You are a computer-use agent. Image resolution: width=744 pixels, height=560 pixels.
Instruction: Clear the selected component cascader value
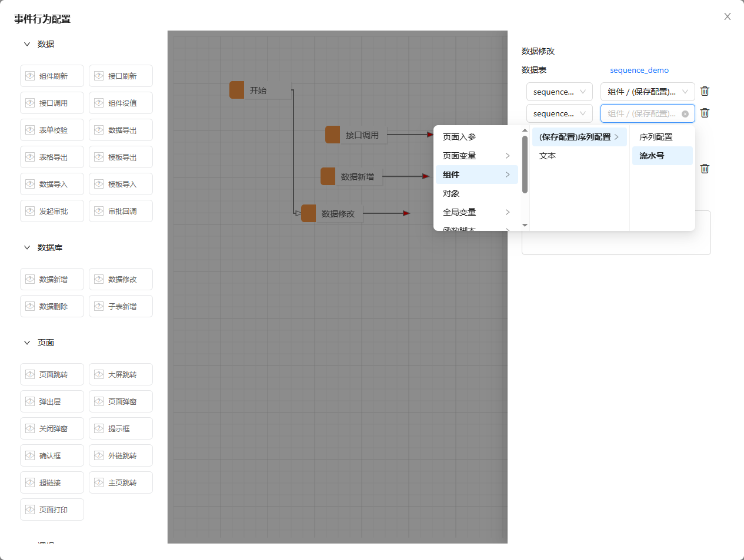(685, 114)
